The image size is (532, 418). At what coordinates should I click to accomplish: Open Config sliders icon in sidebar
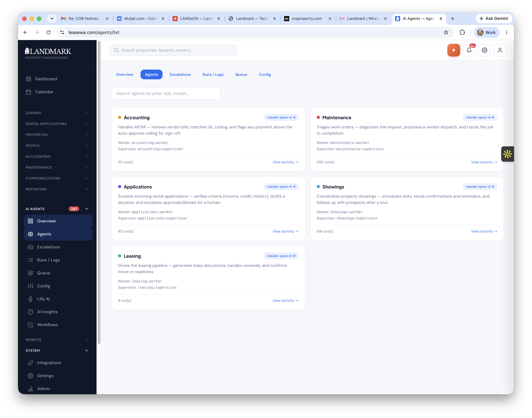(30, 286)
